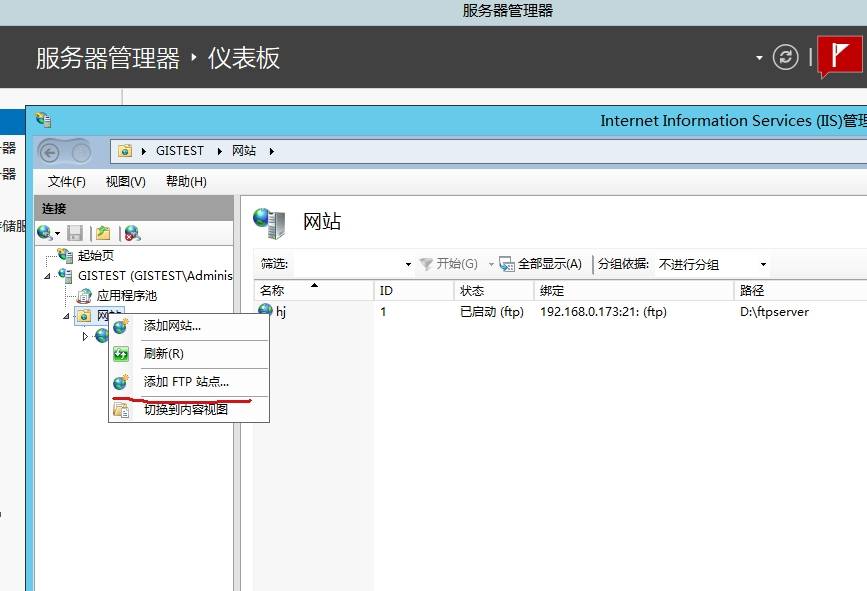This screenshot has height=591, width=867.
Task: Click the 开始(G) filter button
Action: coord(448,264)
